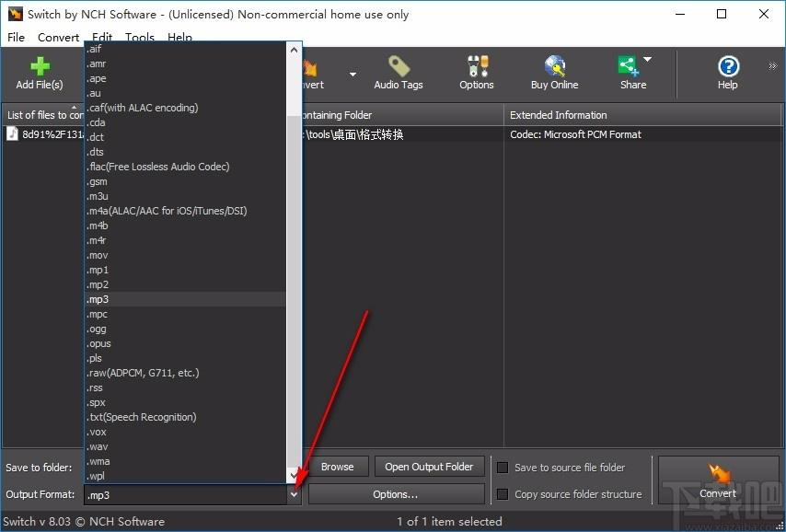The width and height of the screenshot is (786, 532).
Task: Pick .wpl in format list
Action: [x=184, y=476]
